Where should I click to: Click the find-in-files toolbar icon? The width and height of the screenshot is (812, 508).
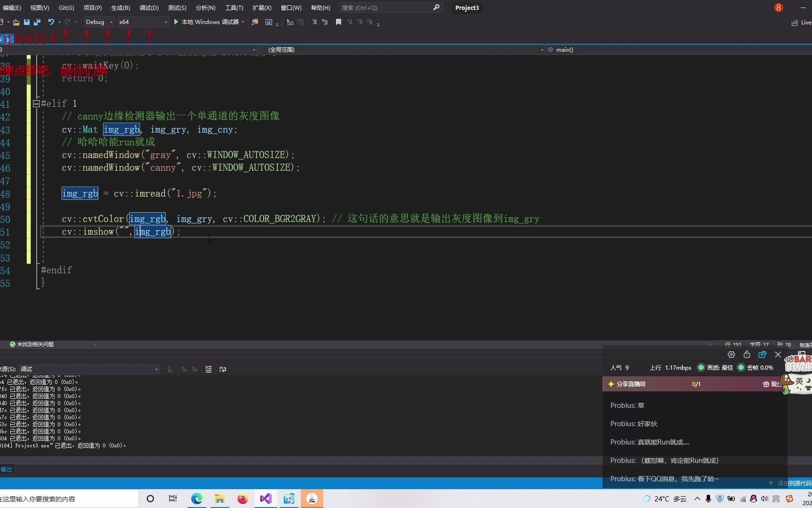coord(255,22)
